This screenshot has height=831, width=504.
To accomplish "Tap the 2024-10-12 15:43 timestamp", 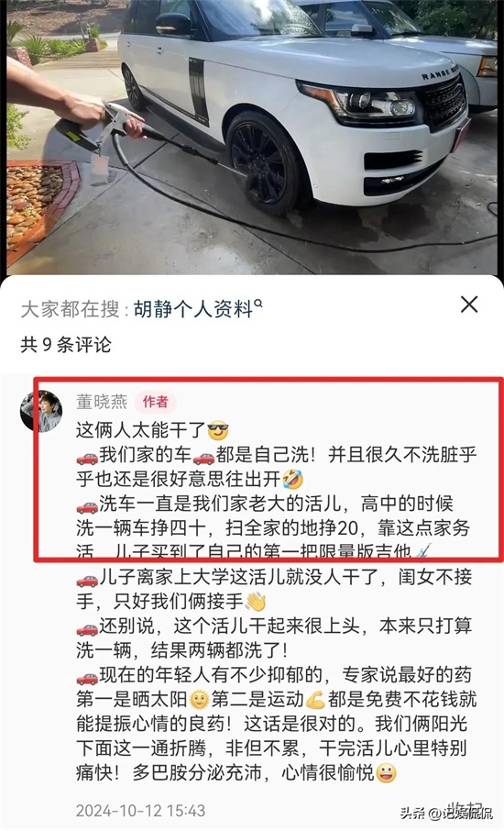I will [x=140, y=810].
